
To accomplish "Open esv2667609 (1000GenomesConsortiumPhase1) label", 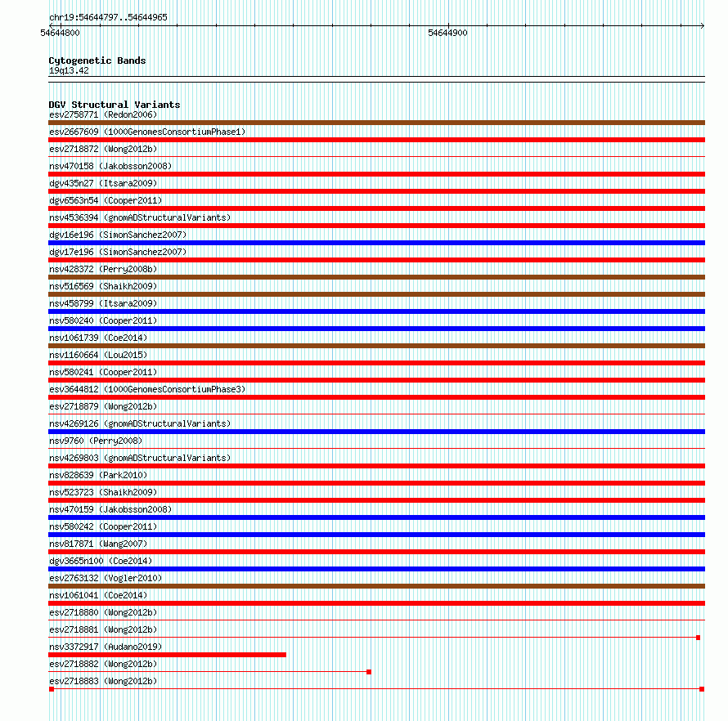I will pyautogui.click(x=147, y=132).
